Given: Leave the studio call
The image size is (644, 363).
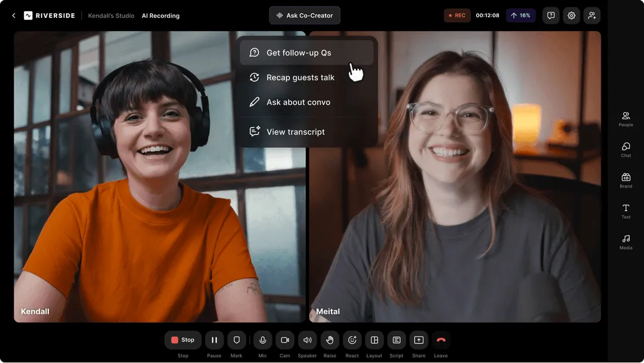Looking at the screenshot, I should pos(441,340).
